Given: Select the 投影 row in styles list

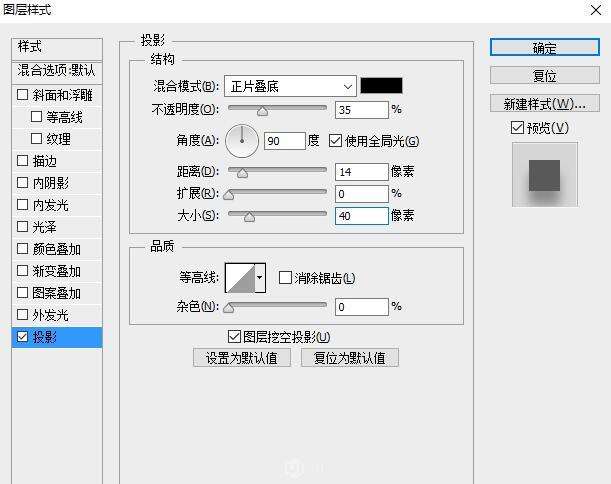Looking at the screenshot, I should tap(57, 337).
